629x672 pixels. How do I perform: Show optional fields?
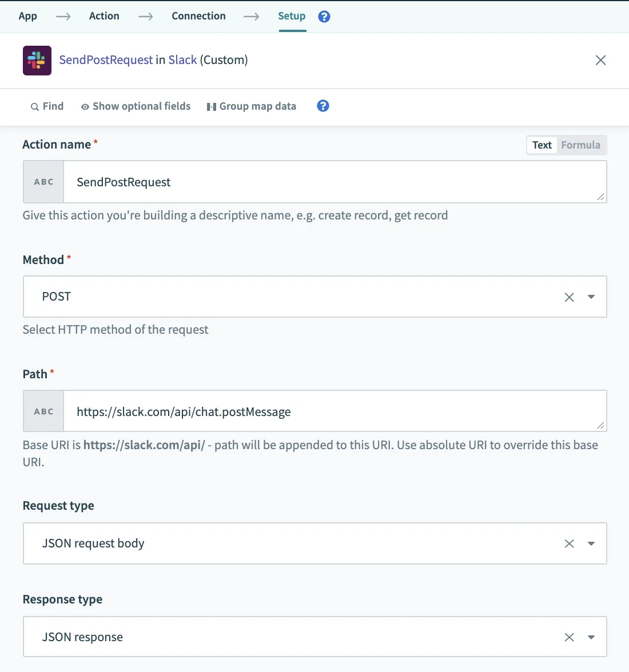coord(136,106)
